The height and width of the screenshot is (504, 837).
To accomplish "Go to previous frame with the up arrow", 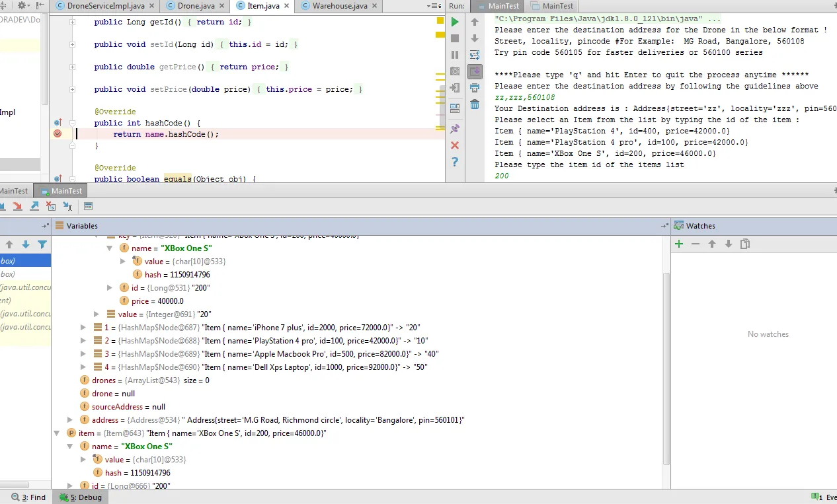I will pos(9,244).
